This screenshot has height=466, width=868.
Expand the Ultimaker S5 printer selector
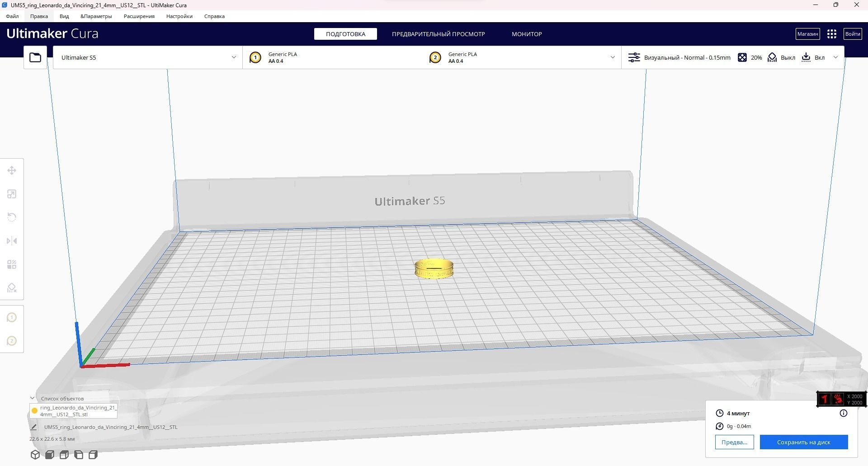point(148,57)
